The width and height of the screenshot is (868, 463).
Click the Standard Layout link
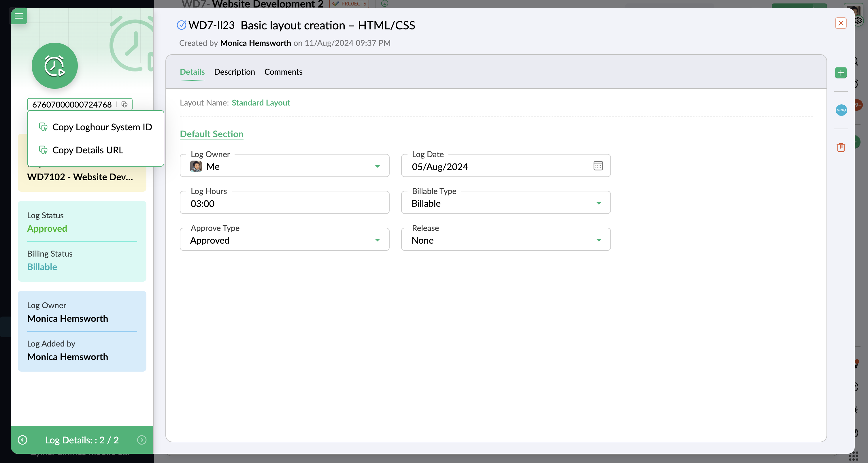pos(261,102)
